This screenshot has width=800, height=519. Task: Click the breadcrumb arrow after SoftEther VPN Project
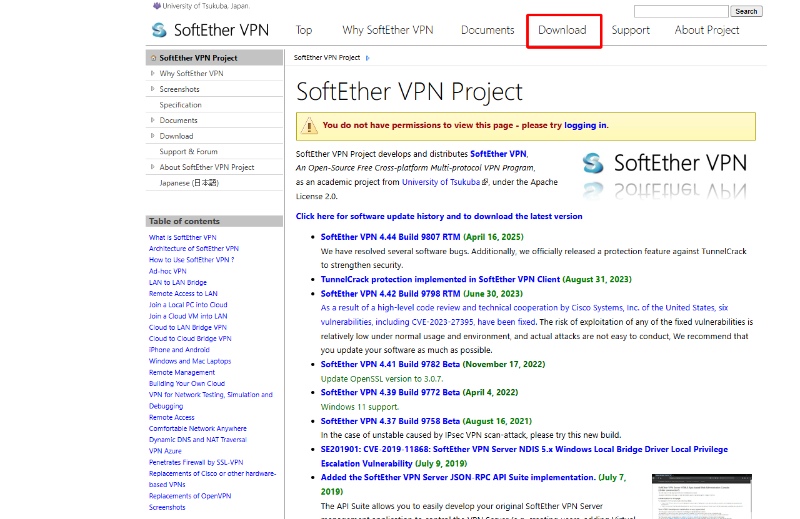point(365,58)
